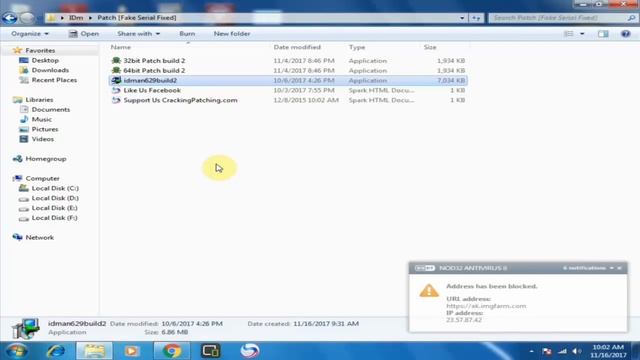Create a New folder
Viewport: 640px width, 360px height.
[x=232, y=34]
